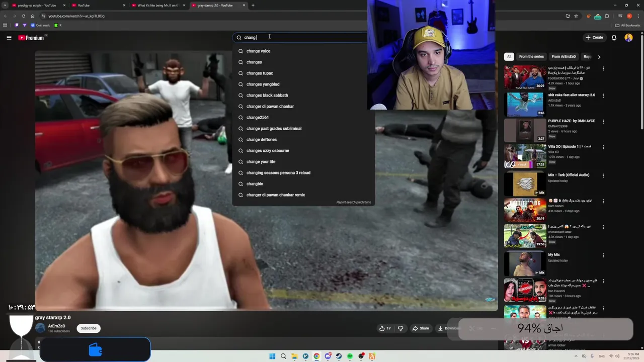Select the 'From ArEmZeD' chip
This screenshot has height=362, width=644.
(563, 57)
